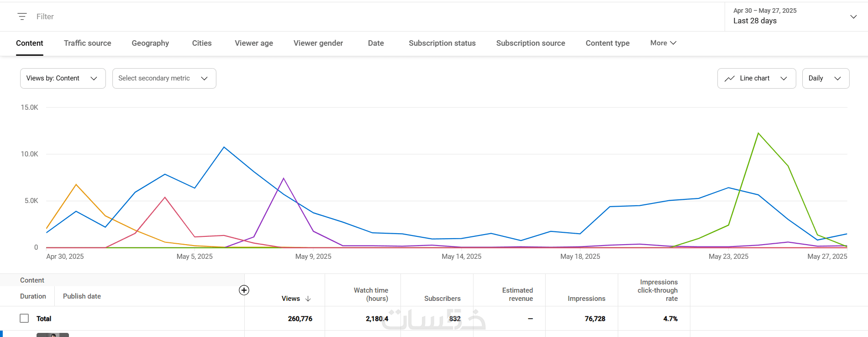
Task: Click the line chart trend icon
Action: (730, 79)
